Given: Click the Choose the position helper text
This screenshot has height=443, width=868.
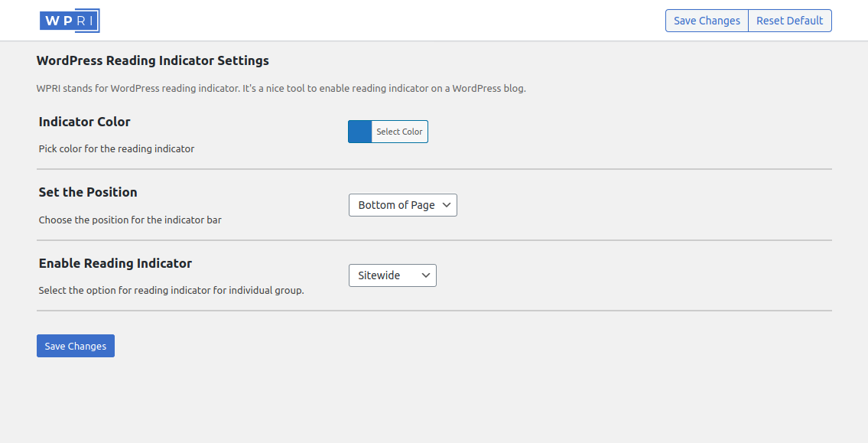Looking at the screenshot, I should pyautogui.click(x=130, y=220).
